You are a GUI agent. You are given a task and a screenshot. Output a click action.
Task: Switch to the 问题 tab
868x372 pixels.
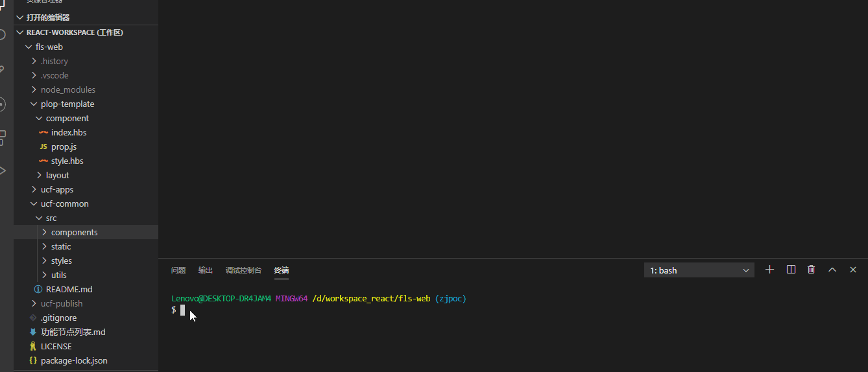tap(178, 270)
